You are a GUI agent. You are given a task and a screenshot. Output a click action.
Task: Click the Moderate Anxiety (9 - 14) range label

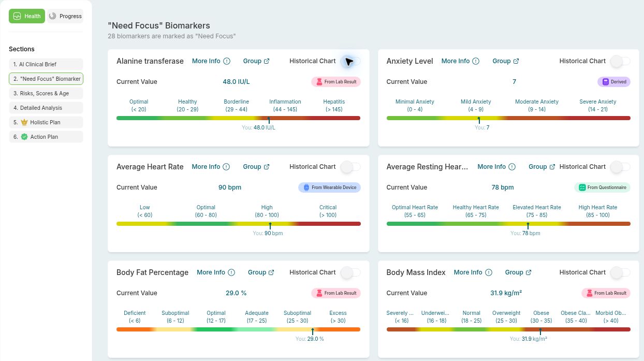537,106
